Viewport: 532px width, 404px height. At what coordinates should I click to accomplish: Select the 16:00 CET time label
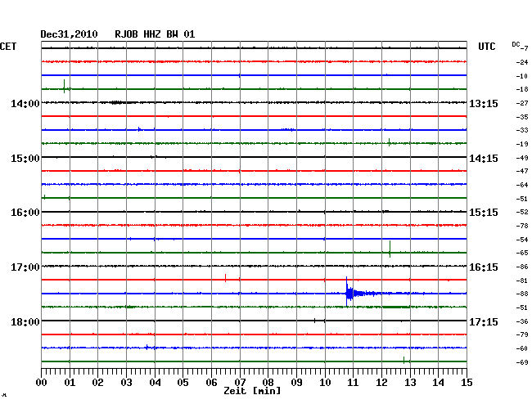25,213
